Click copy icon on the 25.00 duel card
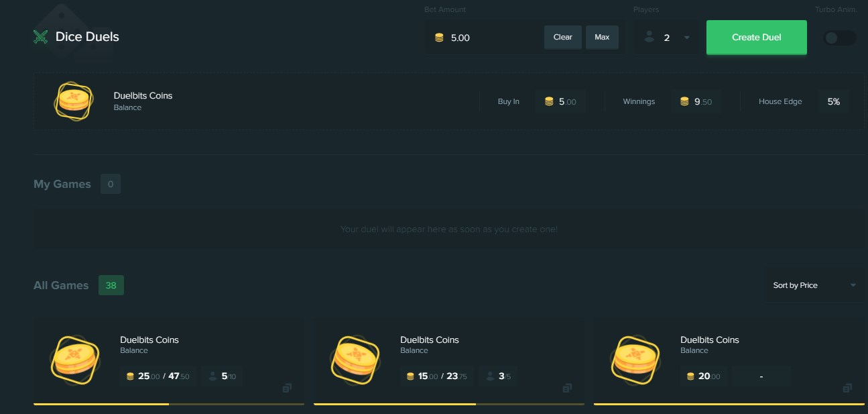 coord(287,388)
